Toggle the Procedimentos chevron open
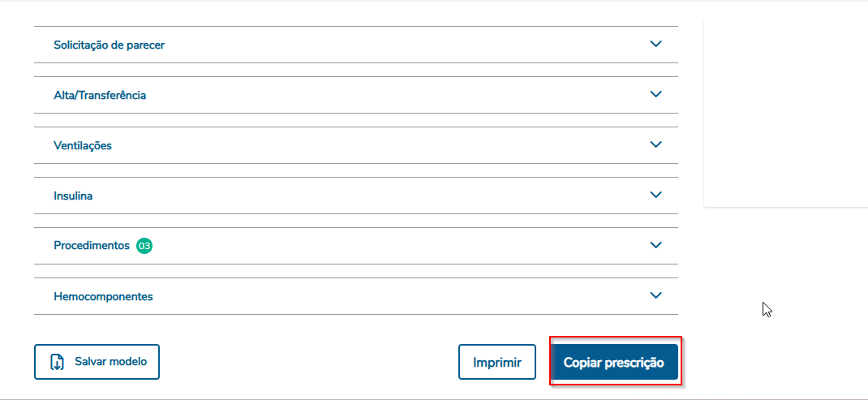 point(656,246)
